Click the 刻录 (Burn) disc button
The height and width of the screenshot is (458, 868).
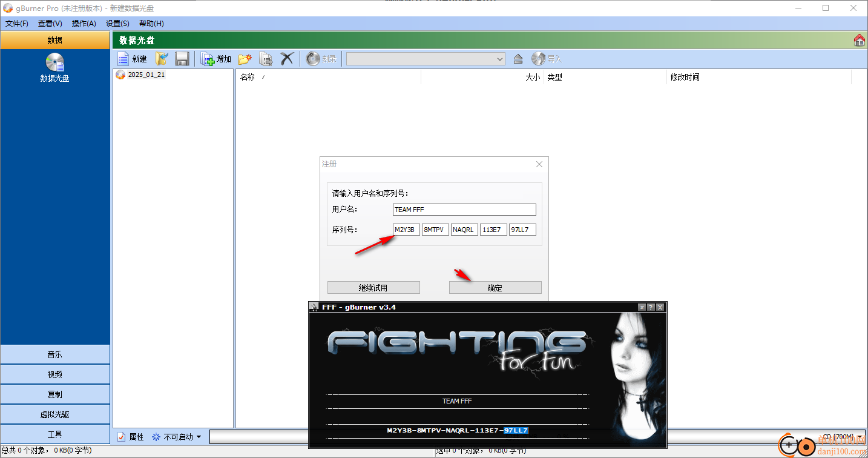pyautogui.click(x=321, y=59)
